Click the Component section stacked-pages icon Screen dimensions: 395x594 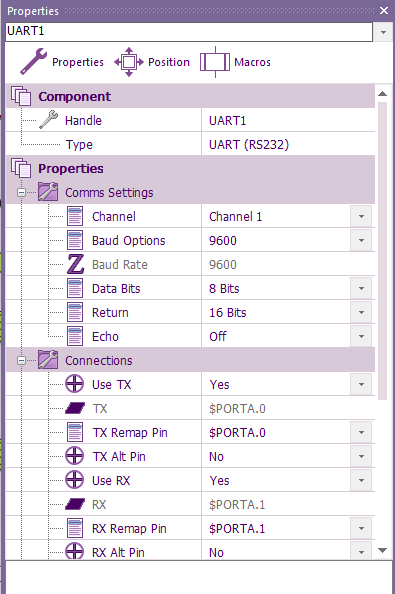21,96
